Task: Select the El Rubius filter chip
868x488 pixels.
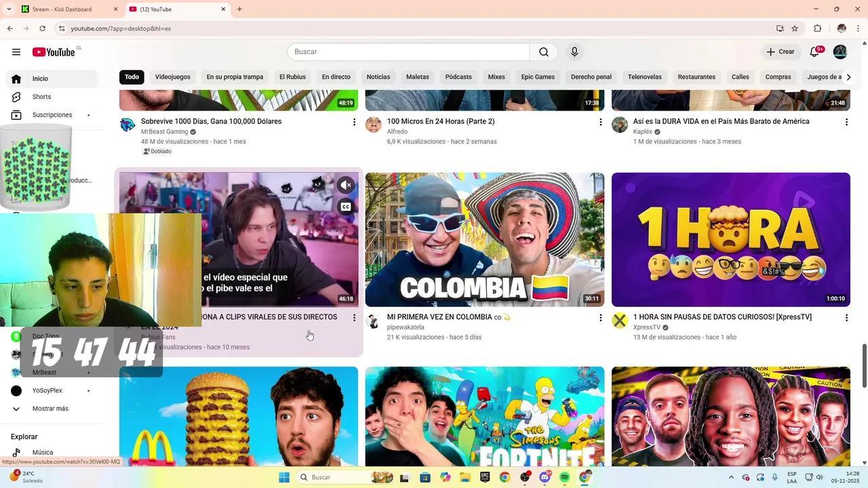Action: [293, 77]
